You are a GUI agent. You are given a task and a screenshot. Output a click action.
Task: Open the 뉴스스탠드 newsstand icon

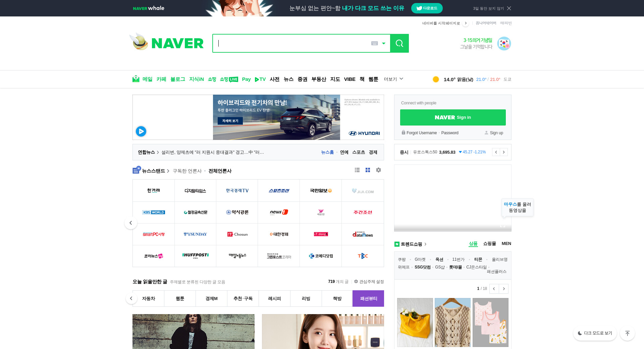(136, 170)
